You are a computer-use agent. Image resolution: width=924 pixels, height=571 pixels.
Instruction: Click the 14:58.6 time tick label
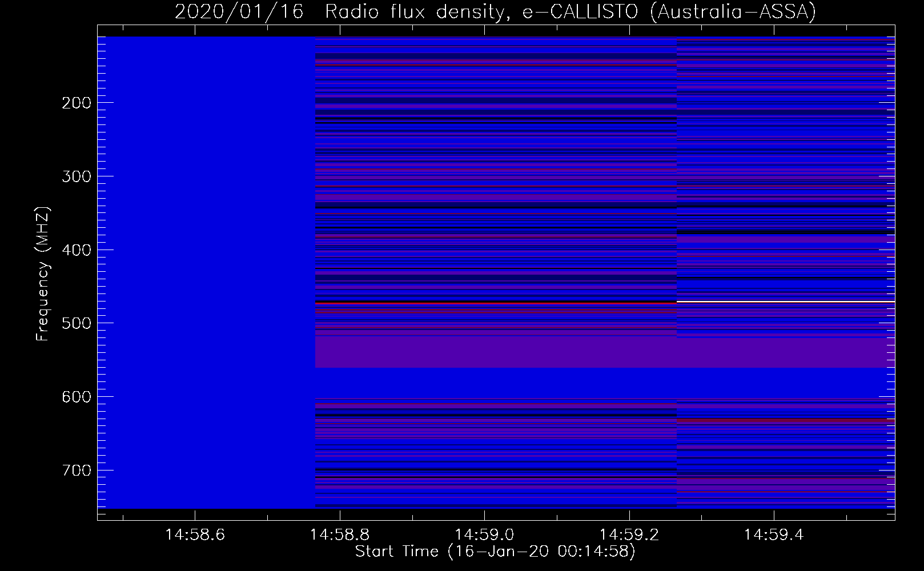195,534
